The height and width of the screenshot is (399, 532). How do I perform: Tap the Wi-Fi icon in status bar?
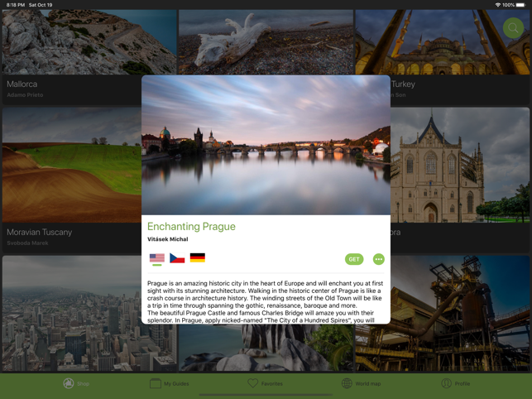498,5
